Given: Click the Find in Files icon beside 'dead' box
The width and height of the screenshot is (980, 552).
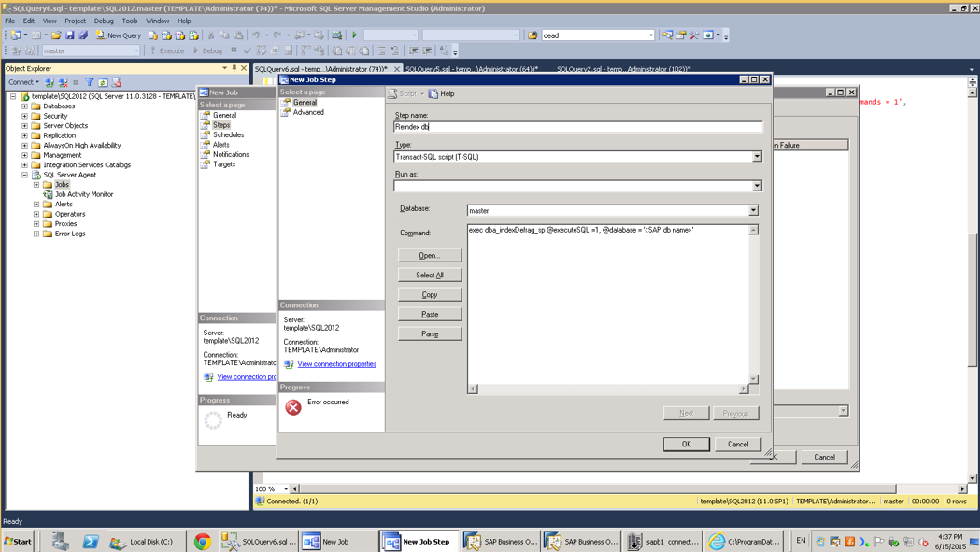Looking at the screenshot, I should pos(533,35).
